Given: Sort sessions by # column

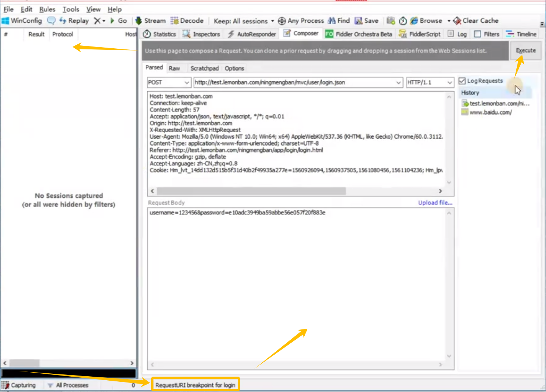Looking at the screenshot, I should click(x=6, y=34).
